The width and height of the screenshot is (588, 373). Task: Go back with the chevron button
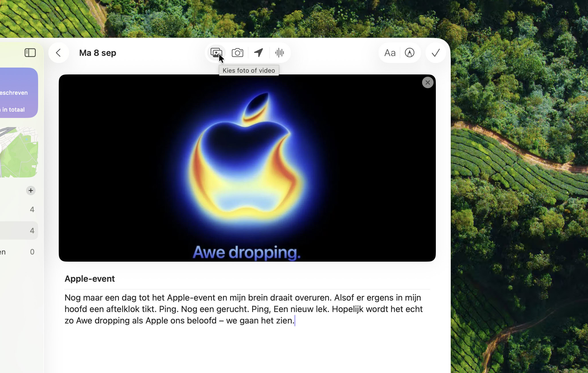(58, 53)
